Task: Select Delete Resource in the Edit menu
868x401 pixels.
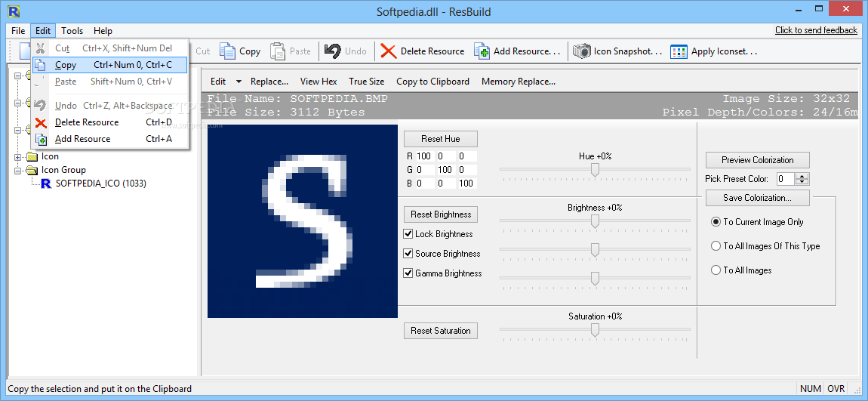Action: 110,122
